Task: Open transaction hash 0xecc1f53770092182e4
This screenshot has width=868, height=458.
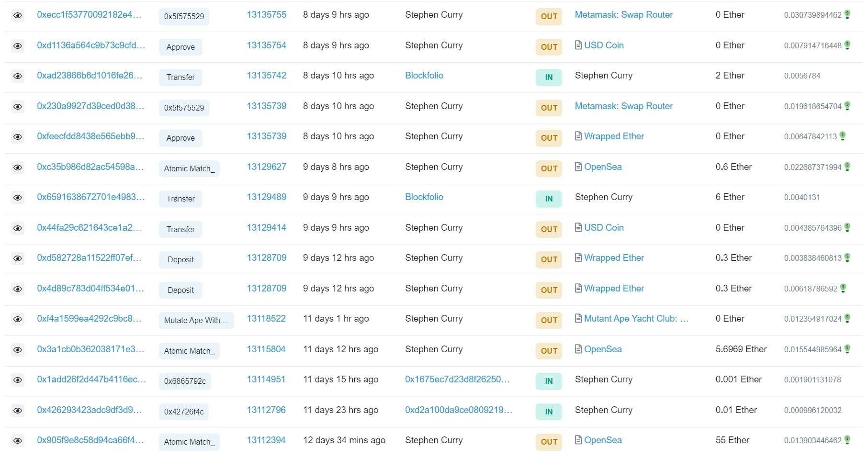Action: pyautogui.click(x=89, y=15)
